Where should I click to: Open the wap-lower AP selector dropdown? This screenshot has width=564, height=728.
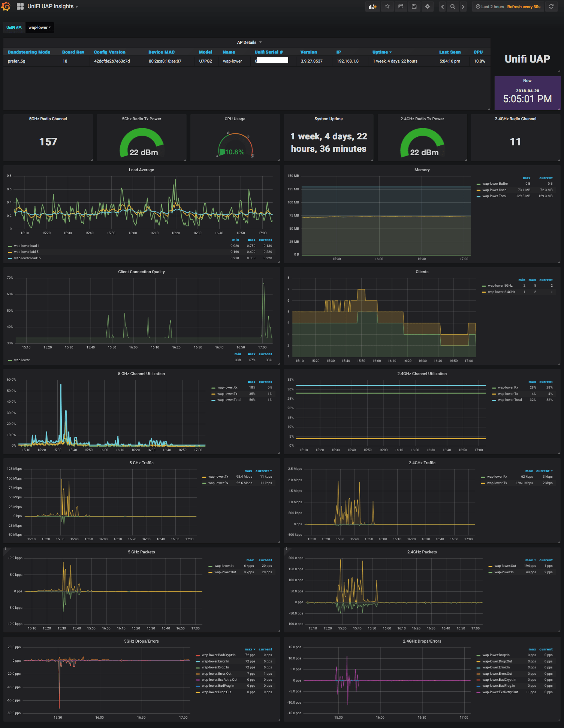[x=39, y=27]
